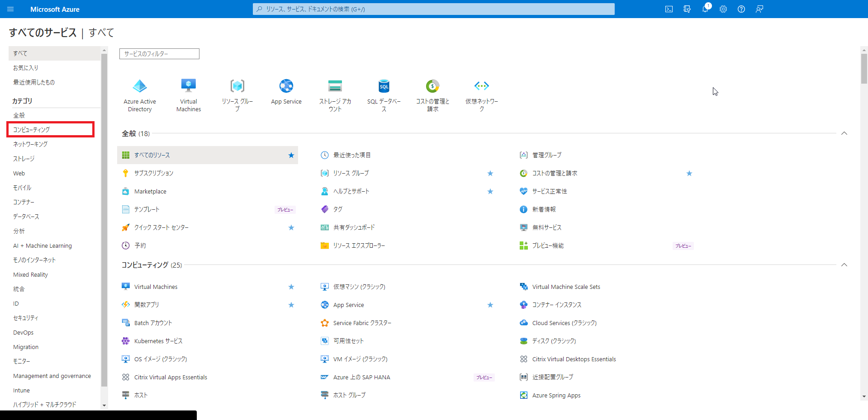
Task: Click the top resource search box
Action: pos(434,9)
